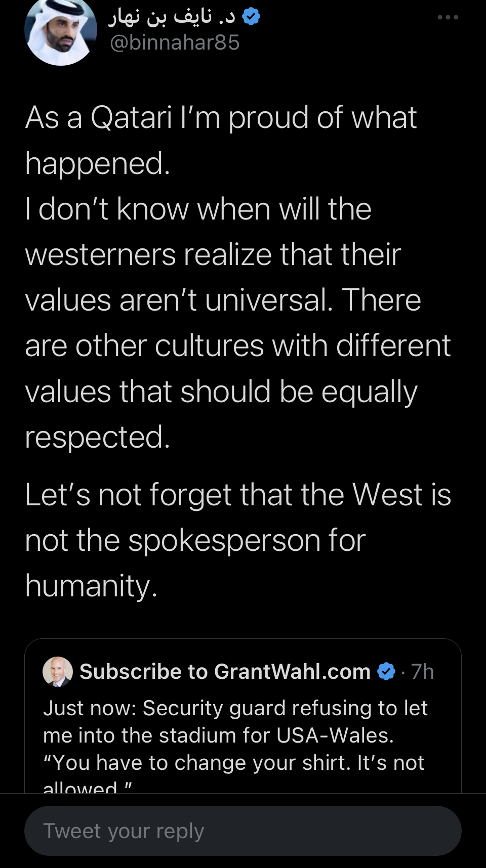Open the @binnahar85 handle link
The image size is (486, 868).
pos(175,42)
